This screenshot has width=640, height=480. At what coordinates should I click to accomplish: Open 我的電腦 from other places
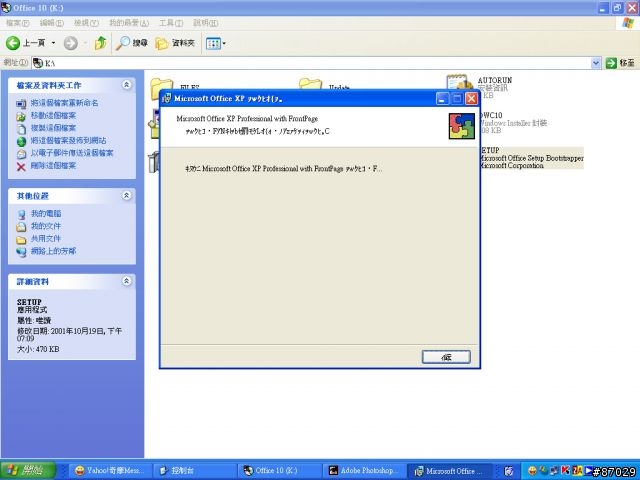pyautogui.click(x=46, y=213)
